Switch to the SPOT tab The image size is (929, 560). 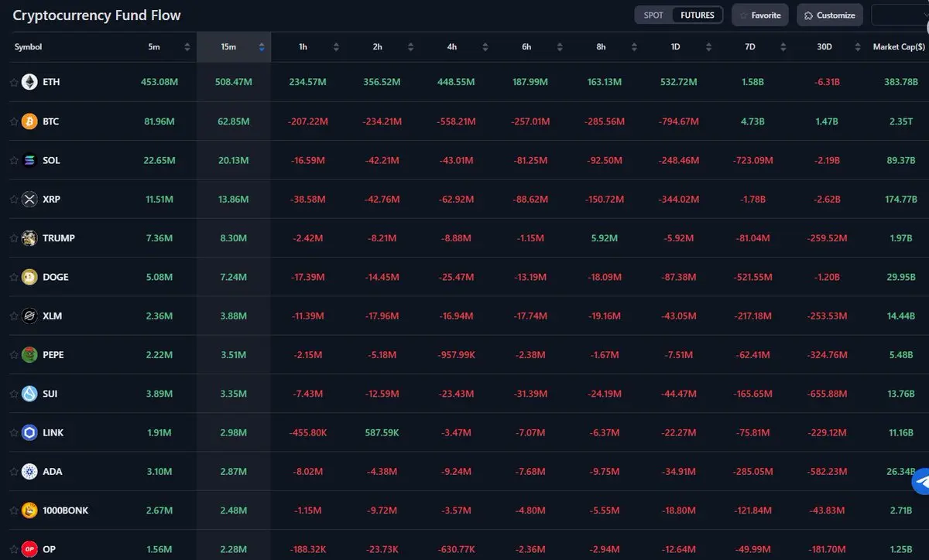point(653,15)
